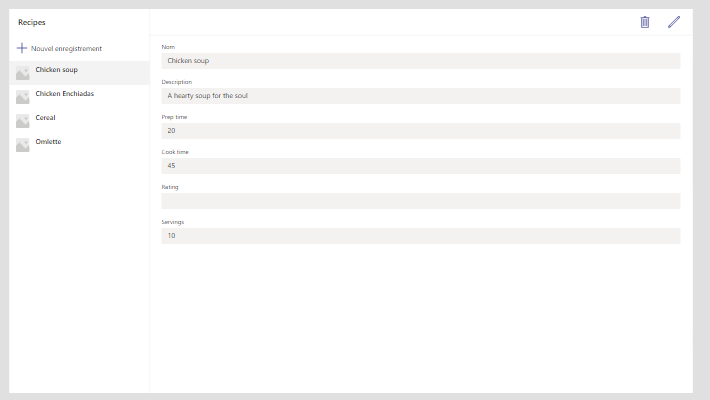Viewport: 710px width, 400px height.
Task: Click the Cook time field
Action: (421, 166)
